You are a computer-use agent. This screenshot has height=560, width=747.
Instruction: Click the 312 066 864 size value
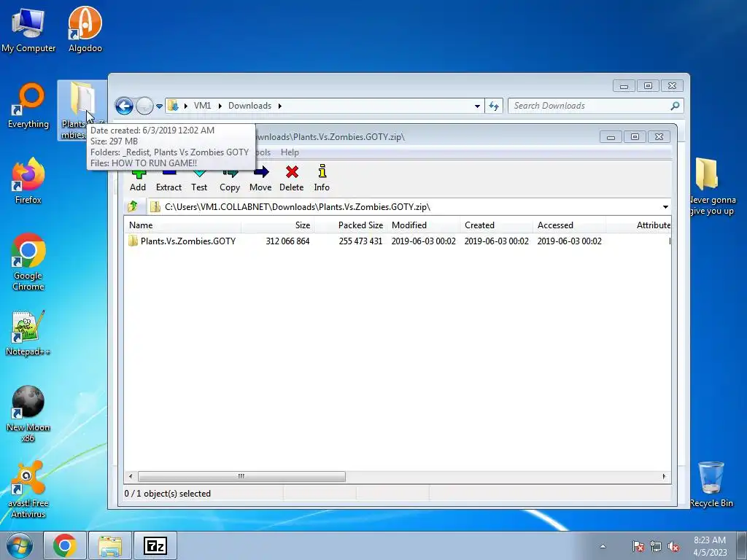pos(287,241)
